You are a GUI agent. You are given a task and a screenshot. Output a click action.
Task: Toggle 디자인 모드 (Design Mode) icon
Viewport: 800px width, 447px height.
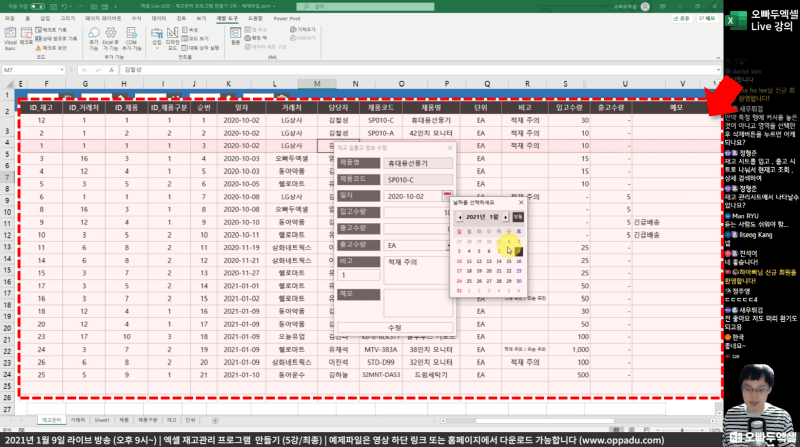(x=173, y=41)
